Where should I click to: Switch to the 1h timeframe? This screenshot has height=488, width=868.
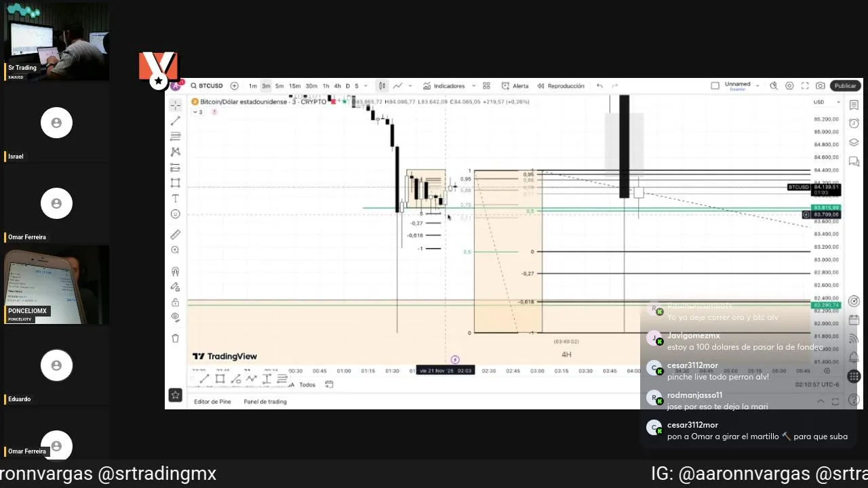(x=326, y=86)
